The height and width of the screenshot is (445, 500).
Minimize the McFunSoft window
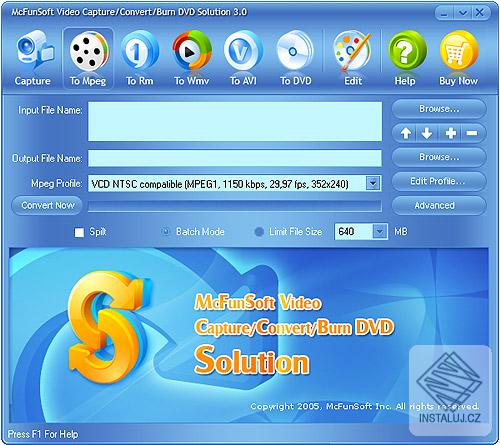[444, 13]
